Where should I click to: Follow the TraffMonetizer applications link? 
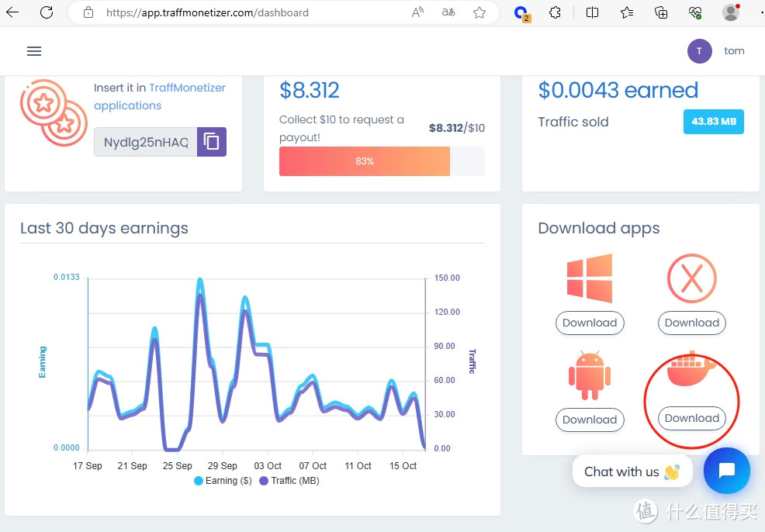(x=159, y=97)
